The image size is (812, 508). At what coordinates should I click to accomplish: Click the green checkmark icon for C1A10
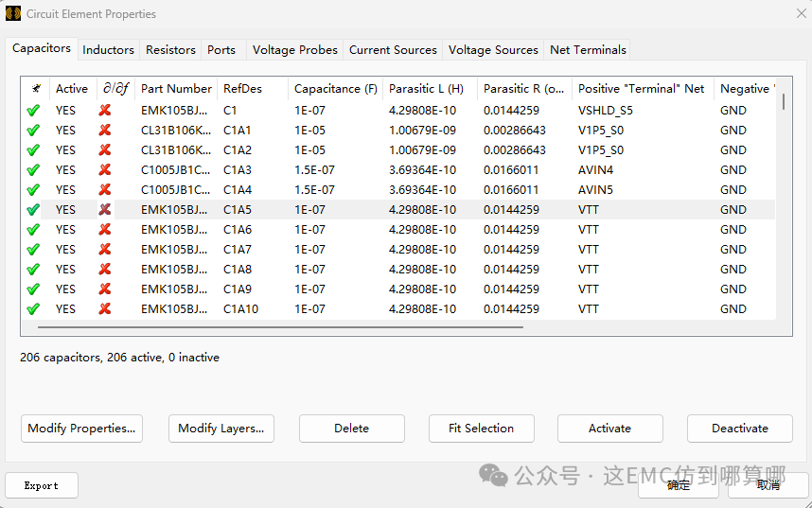coord(33,309)
